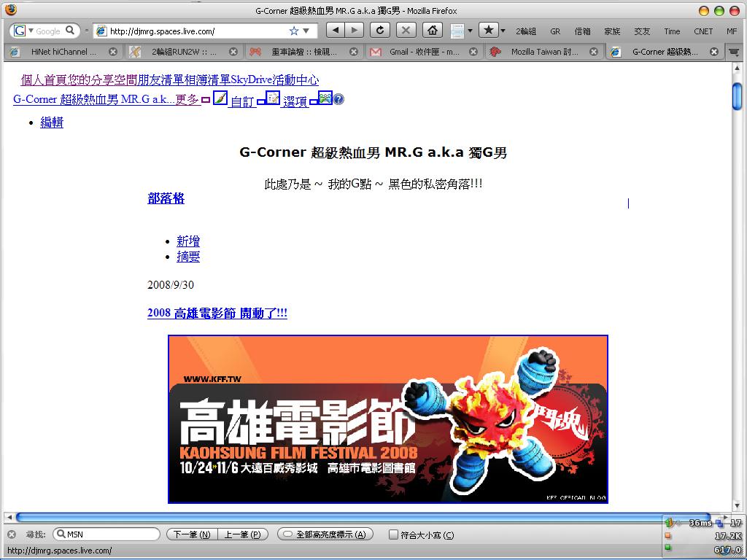Image resolution: width=747 pixels, height=560 pixels.
Task: Expand the page view button dropdown arrow
Action: (x=470, y=31)
